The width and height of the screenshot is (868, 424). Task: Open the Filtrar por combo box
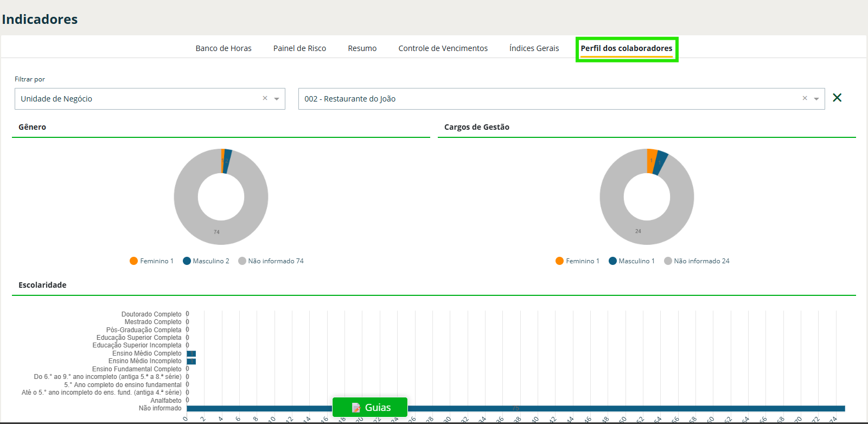tap(138, 99)
